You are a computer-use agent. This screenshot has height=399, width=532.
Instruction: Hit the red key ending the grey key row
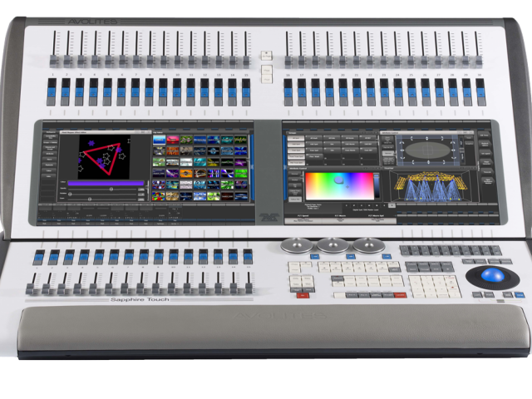click(400, 295)
